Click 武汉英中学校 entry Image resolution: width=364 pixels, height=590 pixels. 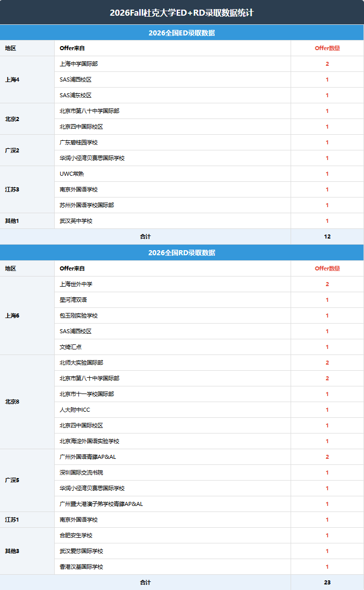[x=76, y=221]
